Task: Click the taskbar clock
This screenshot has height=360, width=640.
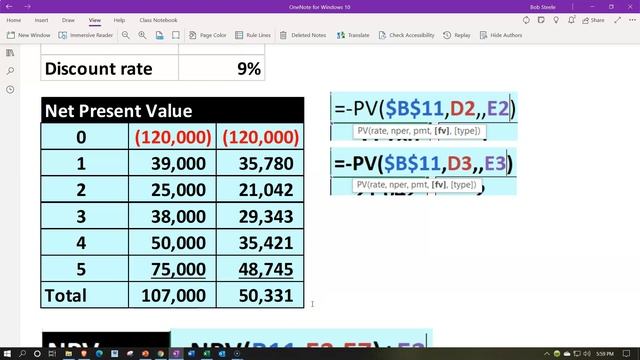Action: pyautogui.click(x=605, y=353)
